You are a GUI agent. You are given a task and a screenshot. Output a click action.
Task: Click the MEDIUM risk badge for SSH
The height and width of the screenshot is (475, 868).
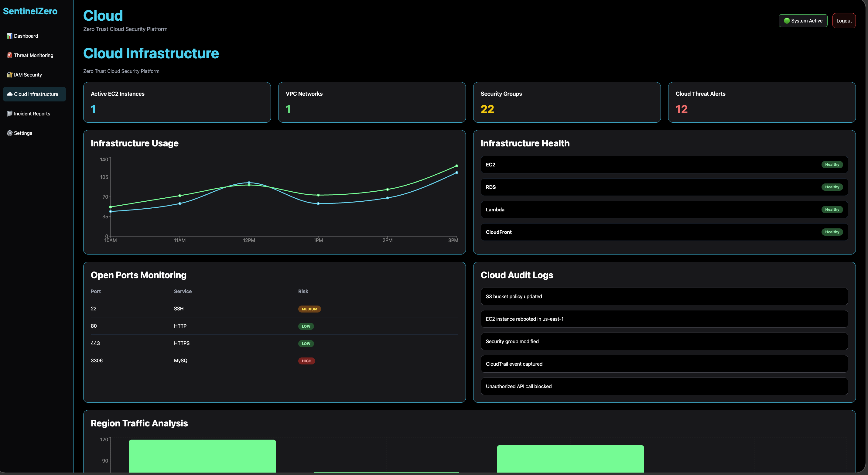point(309,309)
